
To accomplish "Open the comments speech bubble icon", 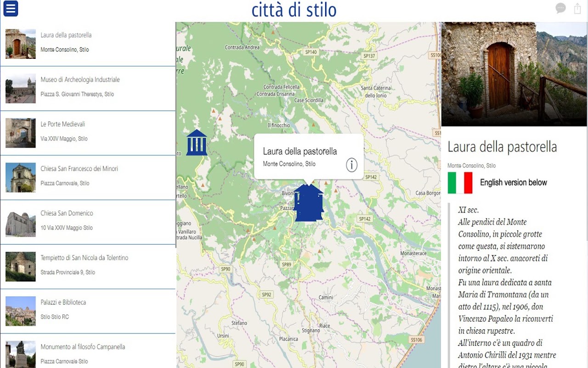I will click(560, 8).
